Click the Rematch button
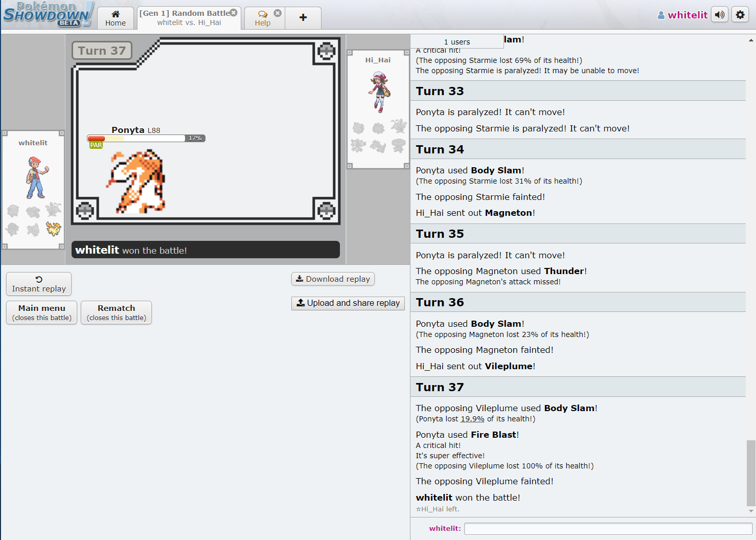 pos(117,312)
